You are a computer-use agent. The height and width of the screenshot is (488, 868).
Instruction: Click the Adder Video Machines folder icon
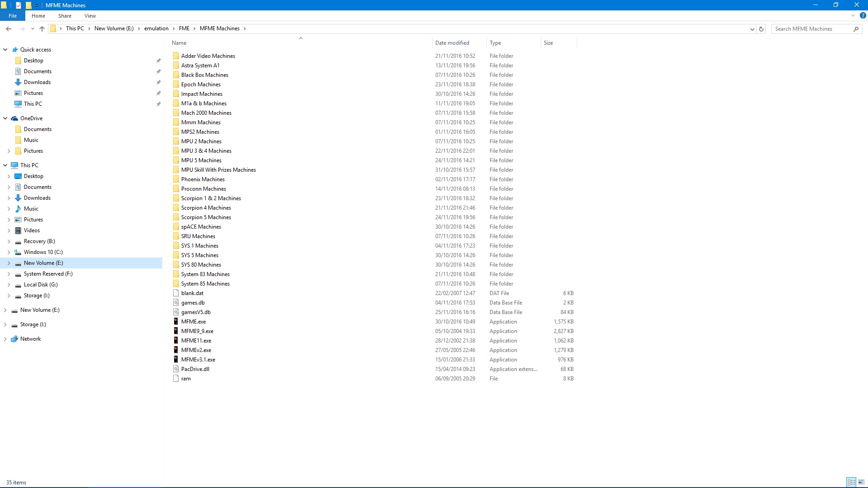[x=176, y=56]
